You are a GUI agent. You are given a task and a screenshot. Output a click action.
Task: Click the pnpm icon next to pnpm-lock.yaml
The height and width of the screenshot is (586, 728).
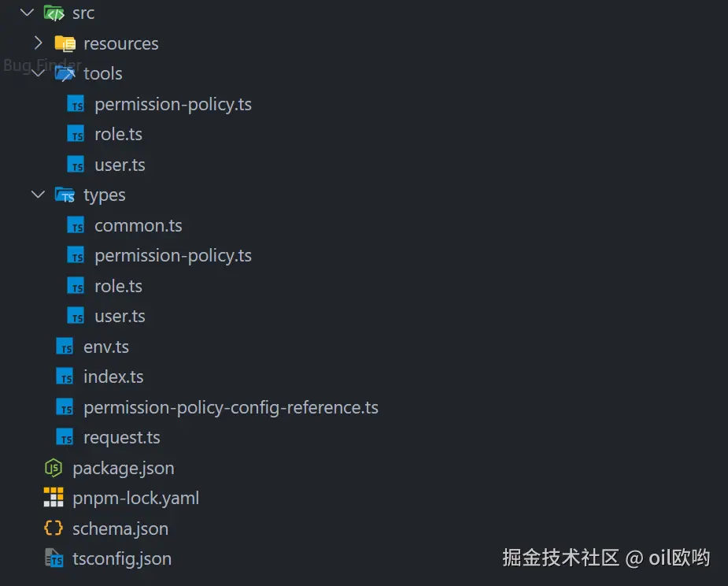coord(54,498)
